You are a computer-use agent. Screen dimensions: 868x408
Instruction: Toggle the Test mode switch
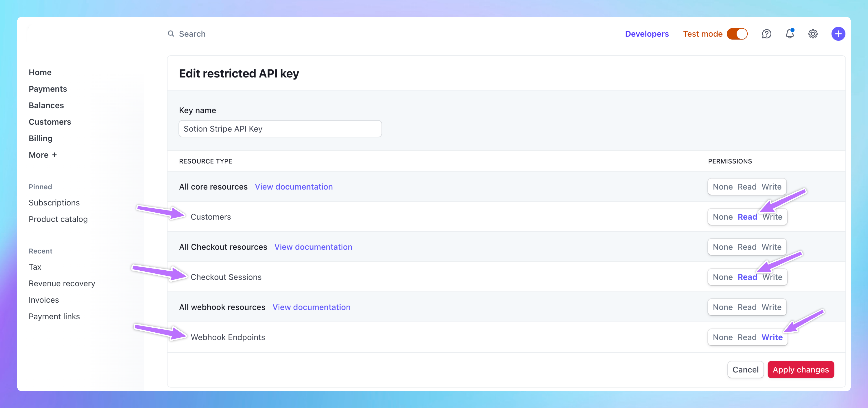pyautogui.click(x=737, y=34)
